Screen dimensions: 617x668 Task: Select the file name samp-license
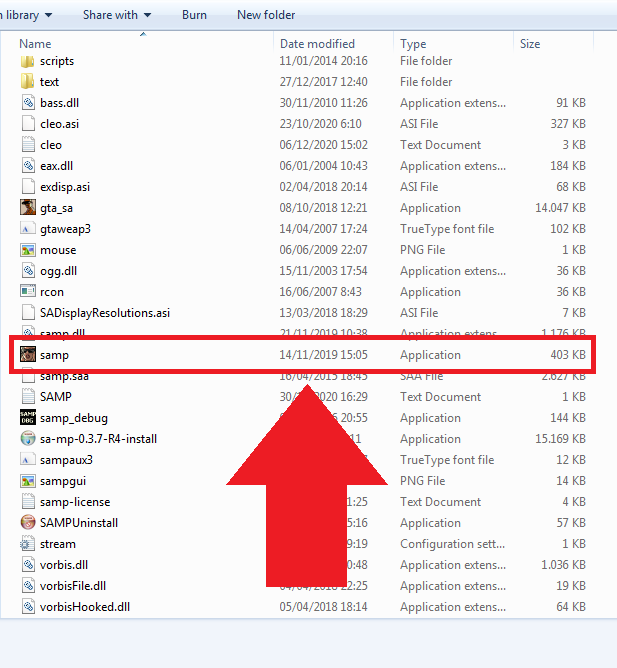75,502
